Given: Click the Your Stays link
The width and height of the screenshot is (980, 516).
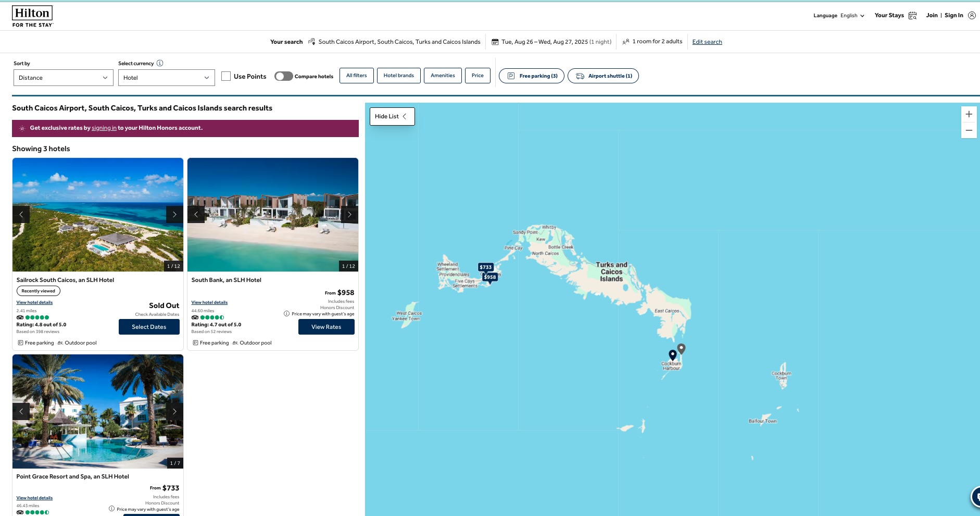Looking at the screenshot, I should [889, 16].
